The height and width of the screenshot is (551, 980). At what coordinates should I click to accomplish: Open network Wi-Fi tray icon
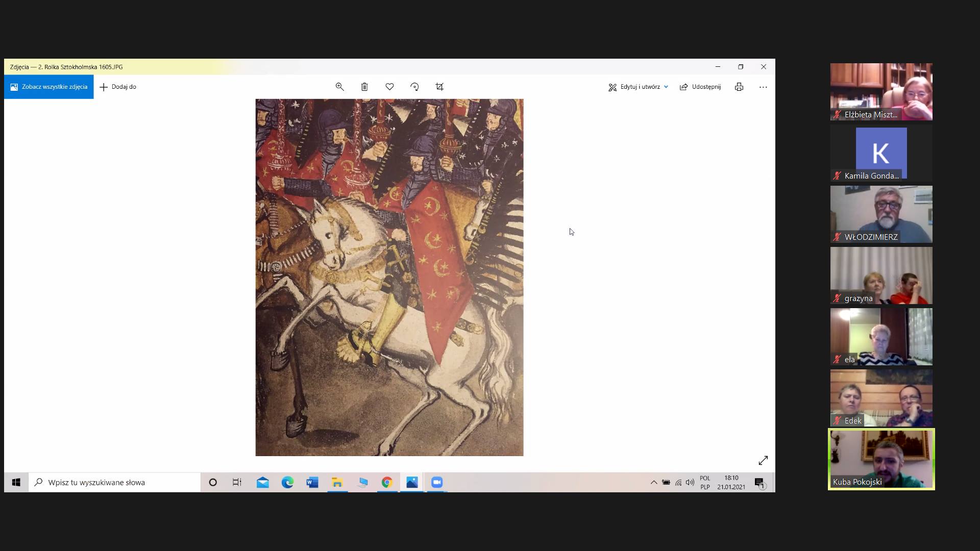pyautogui.click(x=678, y=482)
